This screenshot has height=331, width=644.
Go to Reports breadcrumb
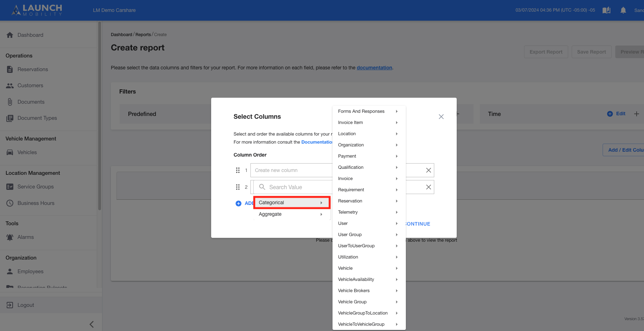pyautogui.click(x=143, y=35)
